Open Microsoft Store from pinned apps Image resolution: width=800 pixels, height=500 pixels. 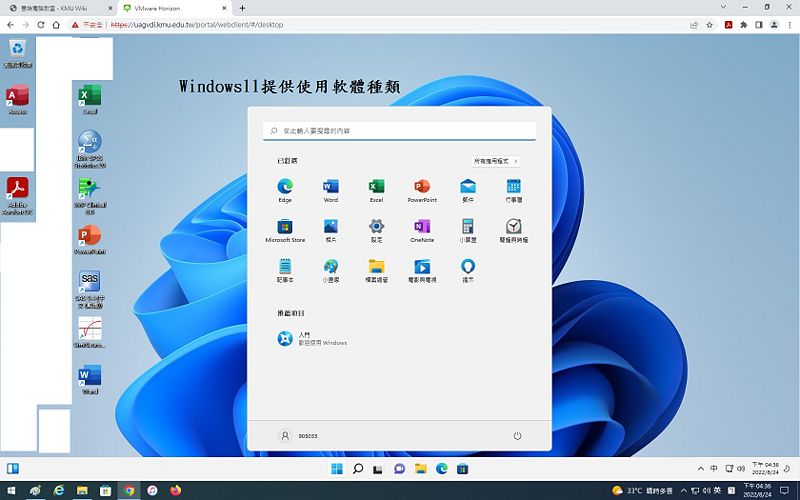tap(285, 231)
